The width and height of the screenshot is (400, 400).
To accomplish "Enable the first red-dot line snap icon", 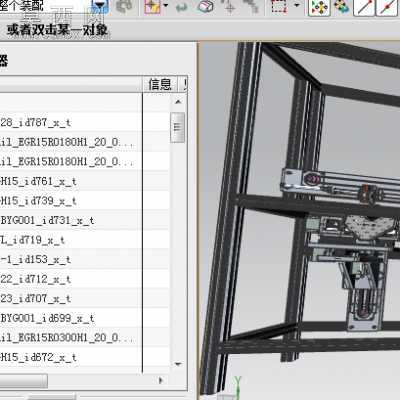I will (364, 7).
